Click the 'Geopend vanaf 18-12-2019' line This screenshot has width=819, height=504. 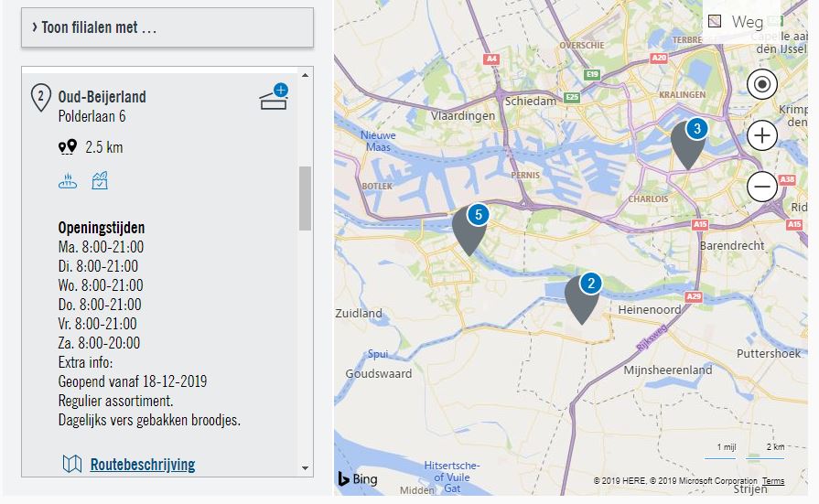[133, 381]
